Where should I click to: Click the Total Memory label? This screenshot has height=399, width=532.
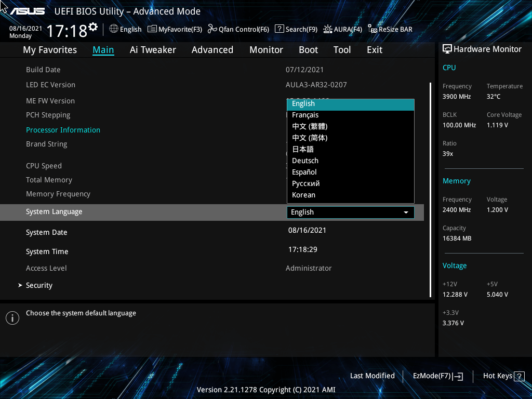coord(49,180)
